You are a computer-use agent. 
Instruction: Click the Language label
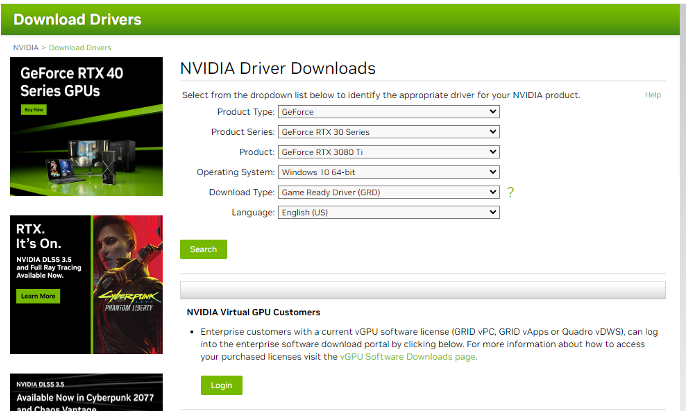tap(253, 213)
